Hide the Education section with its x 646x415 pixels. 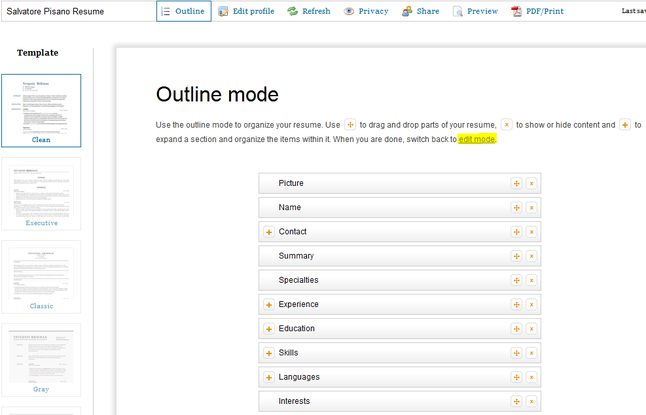coord(531,329)
